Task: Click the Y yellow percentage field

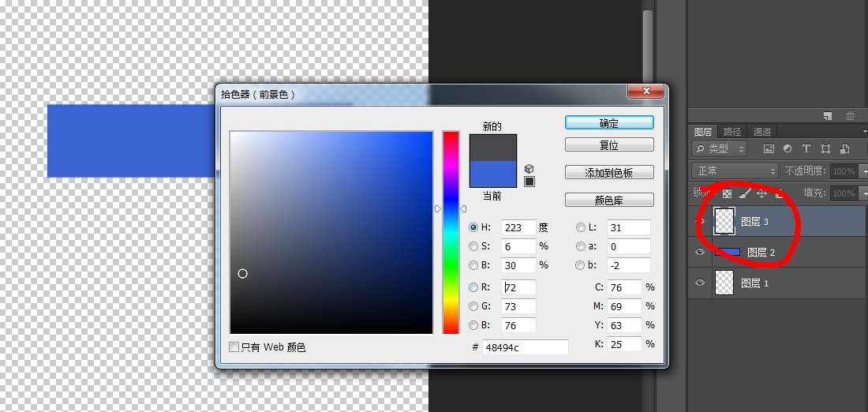Action: [624, 326]
